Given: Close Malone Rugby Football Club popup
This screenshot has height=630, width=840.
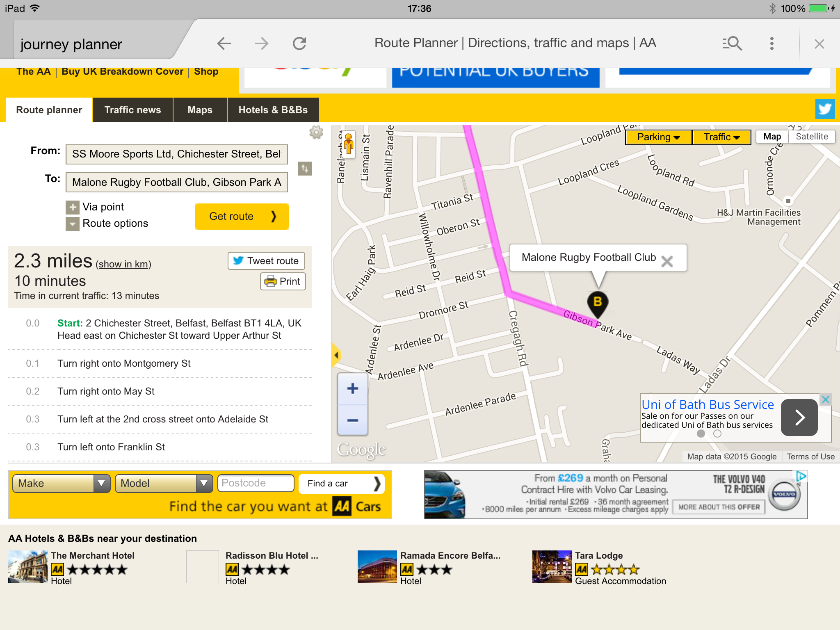Looking at the screenshot, I should click(667, 261).
